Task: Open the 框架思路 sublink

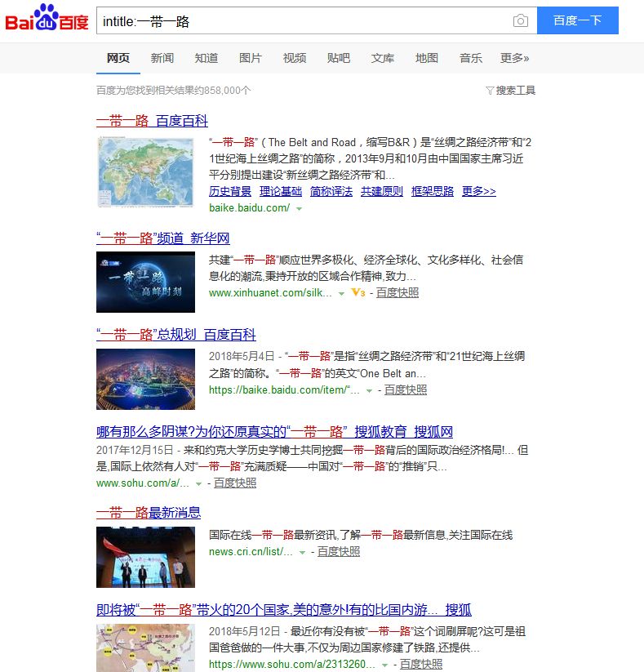Action: [x=433, y=191]
